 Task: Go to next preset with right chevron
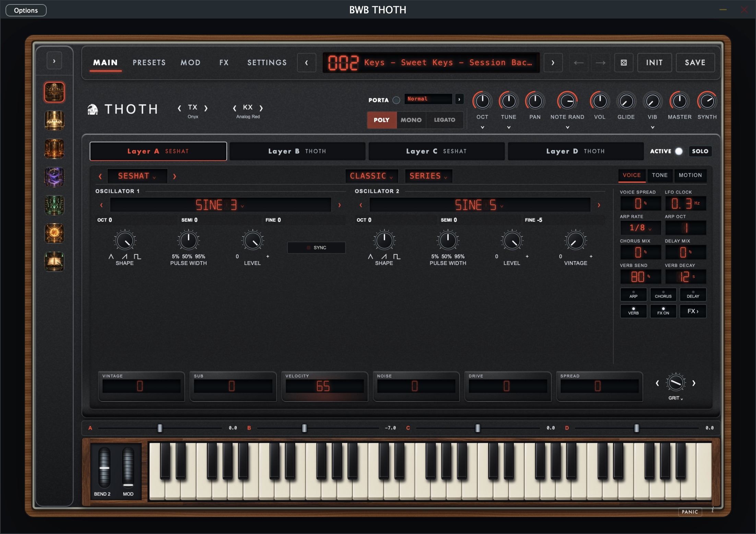click(x=553, y=63)
